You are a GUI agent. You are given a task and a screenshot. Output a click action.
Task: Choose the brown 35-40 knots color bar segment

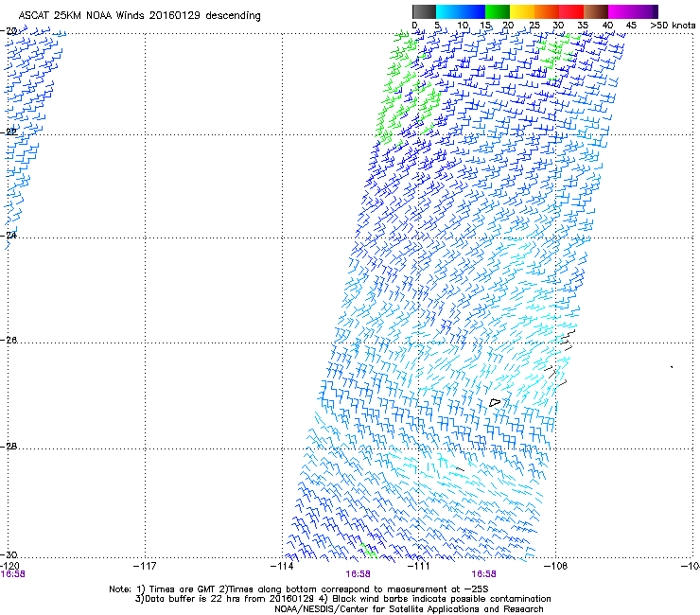(x=596, y=11)
